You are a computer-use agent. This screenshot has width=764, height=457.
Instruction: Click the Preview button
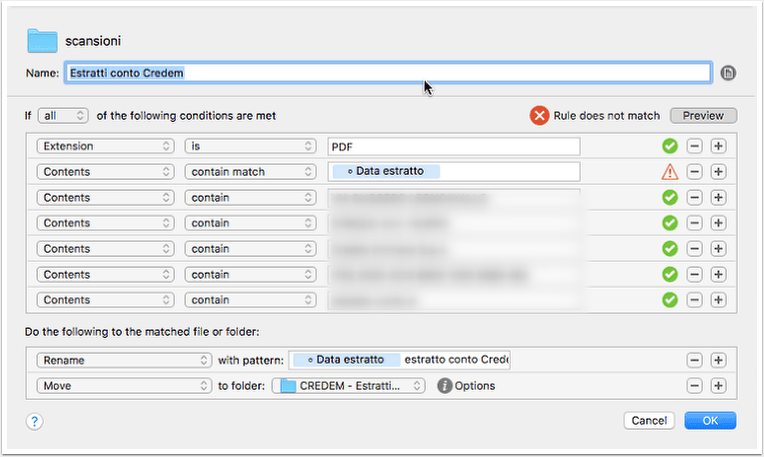[703, 116]
